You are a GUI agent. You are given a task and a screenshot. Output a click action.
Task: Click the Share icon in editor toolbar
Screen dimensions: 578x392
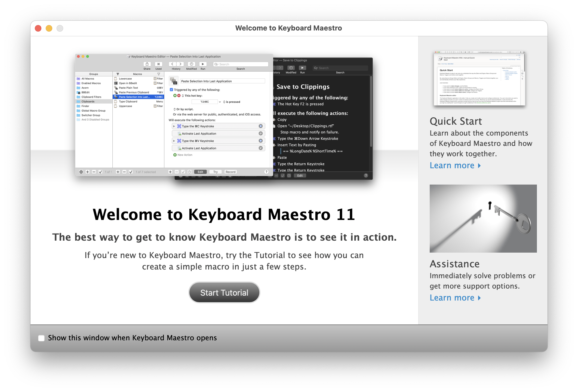coord(147,64)
